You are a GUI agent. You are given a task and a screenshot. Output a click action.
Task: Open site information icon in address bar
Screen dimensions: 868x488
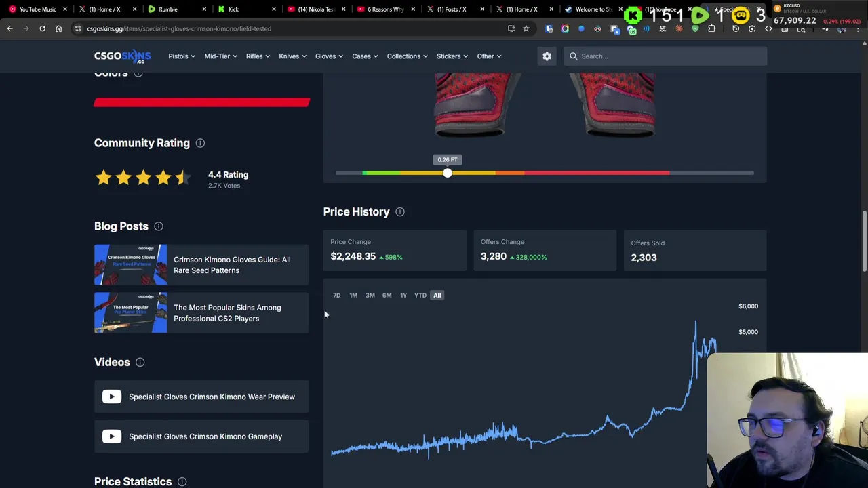point(79,28)
